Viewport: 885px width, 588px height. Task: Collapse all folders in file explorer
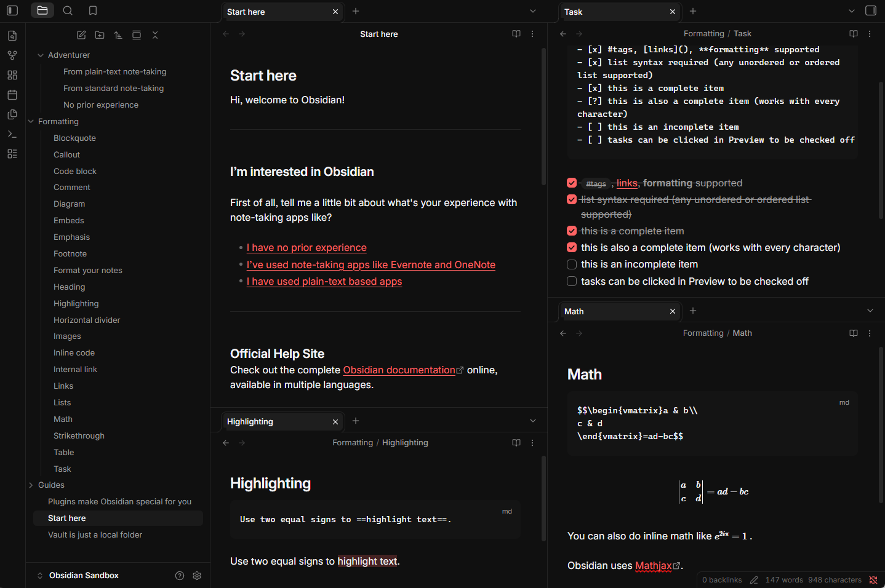(155, 35)
